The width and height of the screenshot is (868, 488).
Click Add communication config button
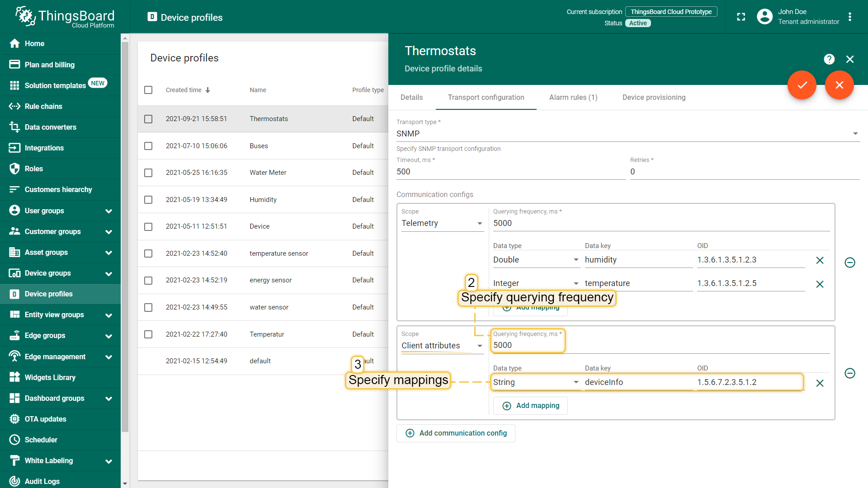(x=456, y=433)
